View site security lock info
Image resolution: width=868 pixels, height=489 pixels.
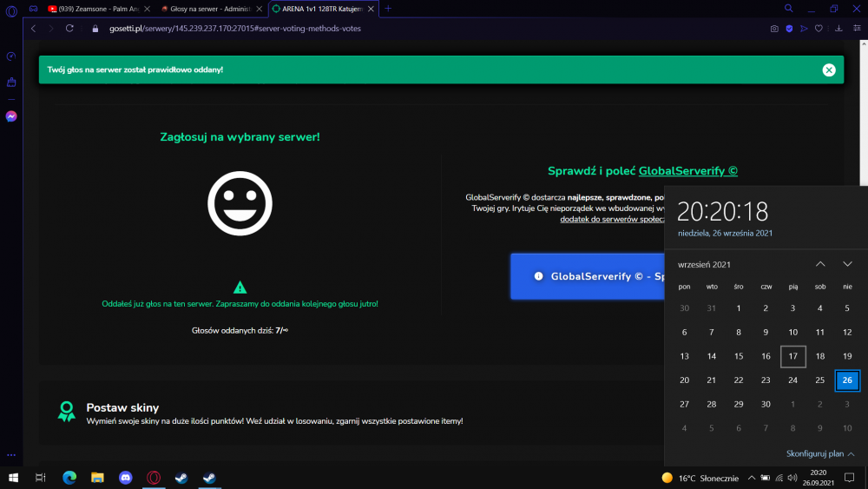[x=95, y=29]
